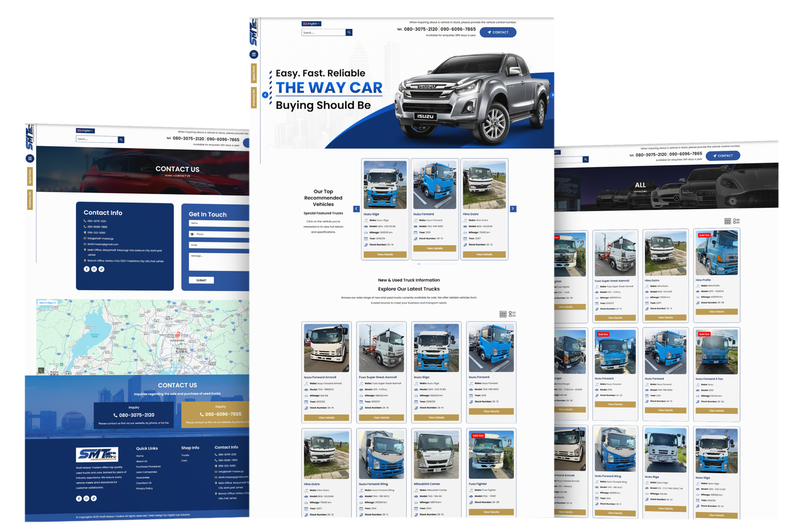
Task: Show next recommended vehicle in carousel
Action: point(513,209)
